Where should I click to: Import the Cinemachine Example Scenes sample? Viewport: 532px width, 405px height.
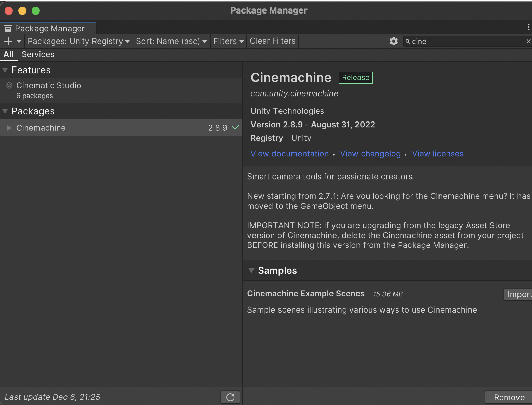518,294
